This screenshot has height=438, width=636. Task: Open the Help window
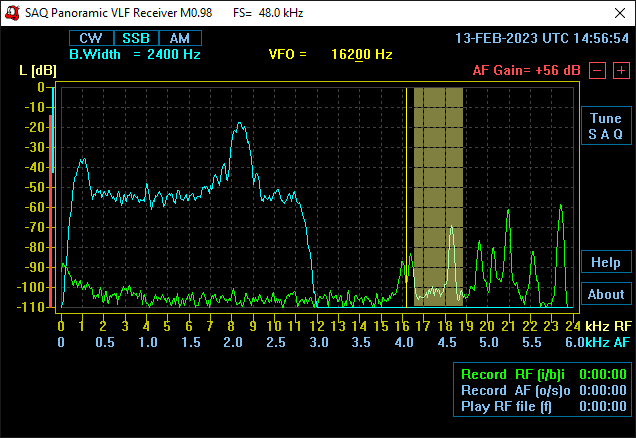(605, 262)
